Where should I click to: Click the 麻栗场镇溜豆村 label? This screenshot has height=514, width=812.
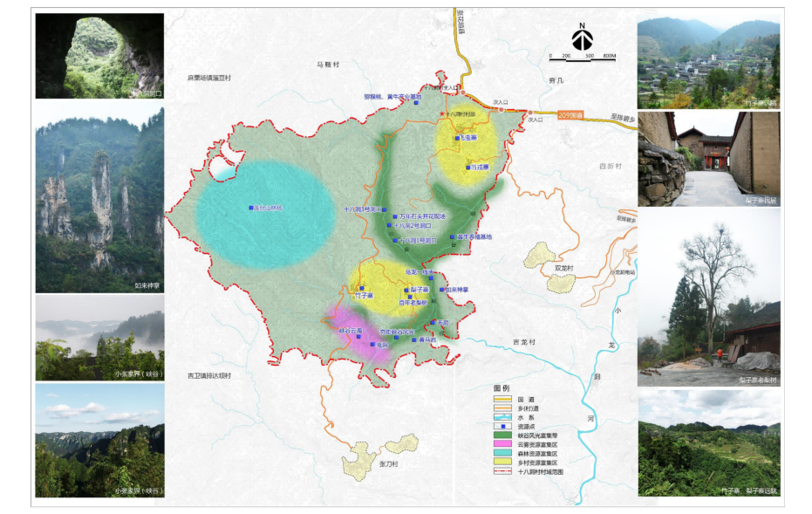(x=209, y=78)
